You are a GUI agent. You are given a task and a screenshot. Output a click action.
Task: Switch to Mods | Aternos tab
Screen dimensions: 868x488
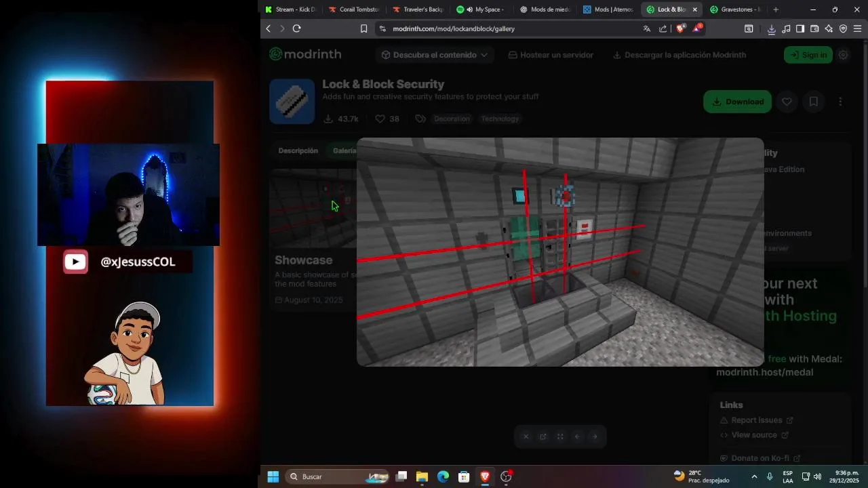[x=609, y=9]
